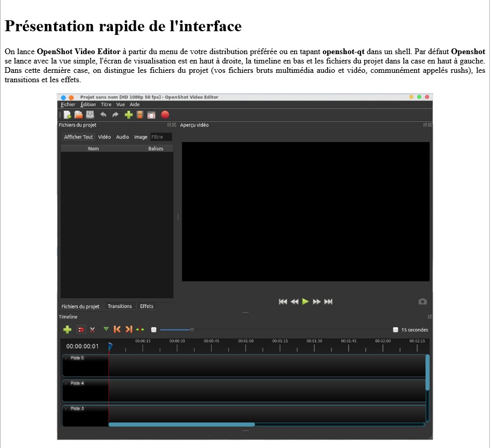Open the Édition menu

tap(88, 105)
